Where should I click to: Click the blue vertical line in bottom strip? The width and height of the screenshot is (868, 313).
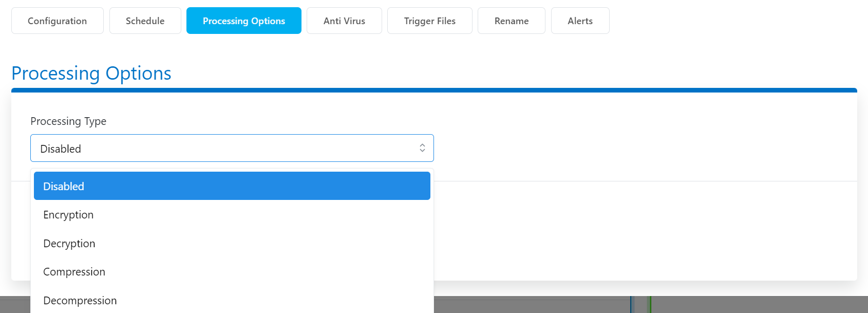631,304
